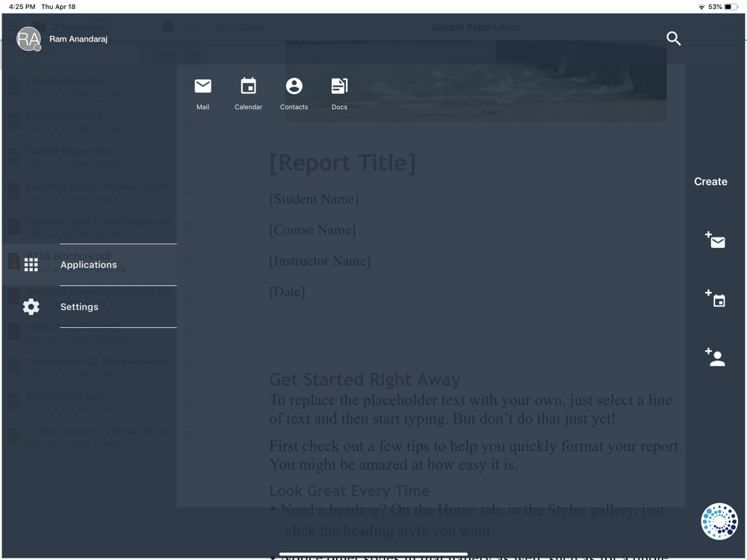The height and width of the screenshot is (560, 747).
Task: Open the Docs app icon
Action: pos(339,86)
